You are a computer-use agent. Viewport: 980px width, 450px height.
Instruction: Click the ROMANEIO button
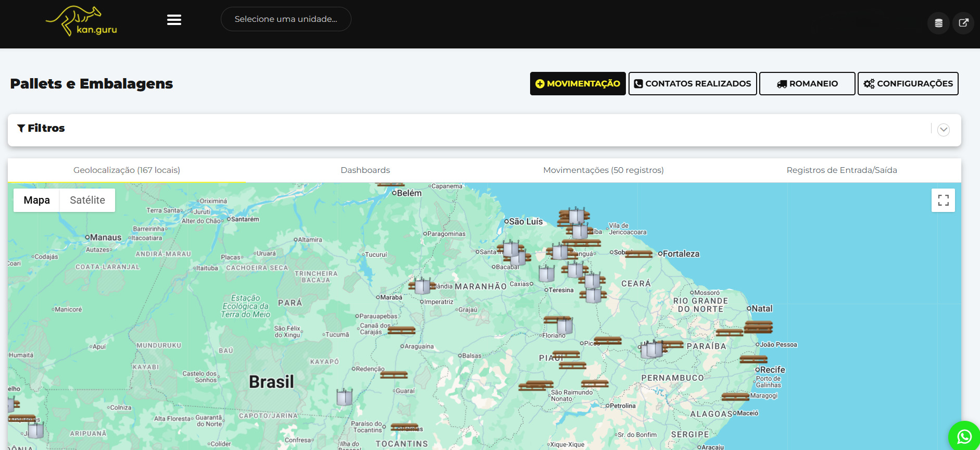[807, 83]
